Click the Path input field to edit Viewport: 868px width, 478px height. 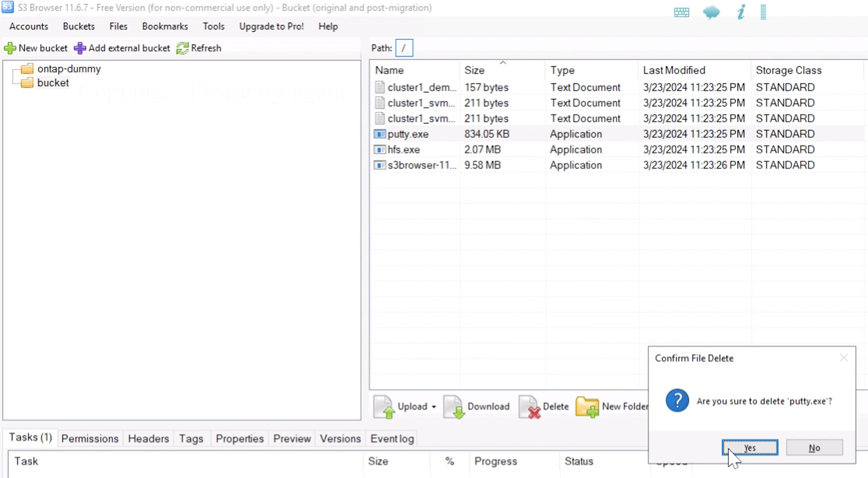tap(404, 47)
